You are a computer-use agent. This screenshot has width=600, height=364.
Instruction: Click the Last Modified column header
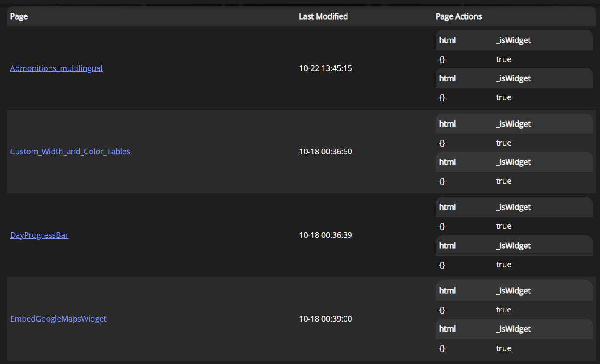(x=323, y=16)
